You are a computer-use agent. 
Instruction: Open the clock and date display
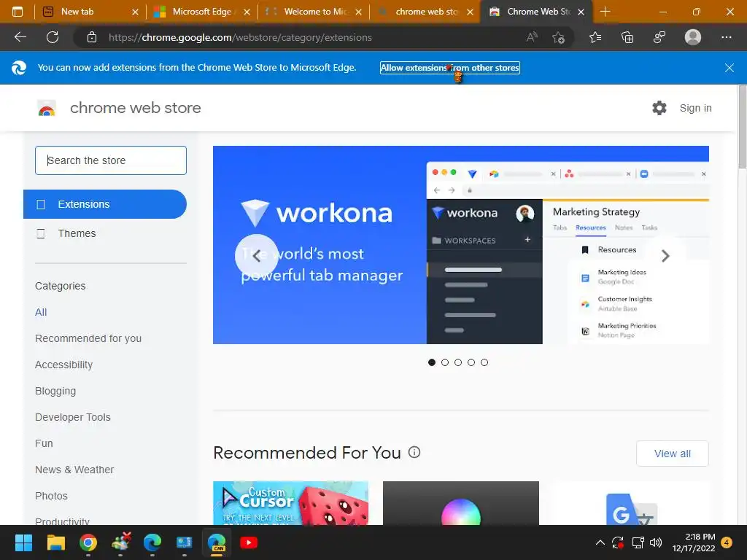pyautogui.click(x=694, y=542)
